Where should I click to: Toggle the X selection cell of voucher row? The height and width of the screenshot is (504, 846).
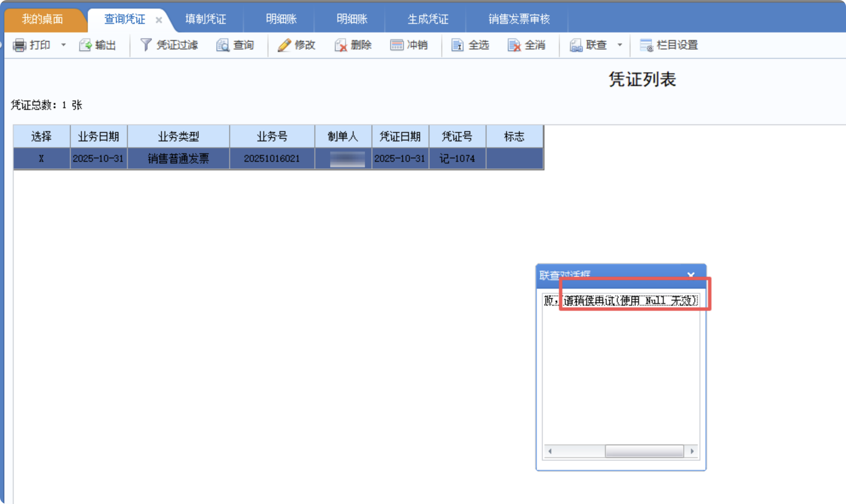click(41, 159)
